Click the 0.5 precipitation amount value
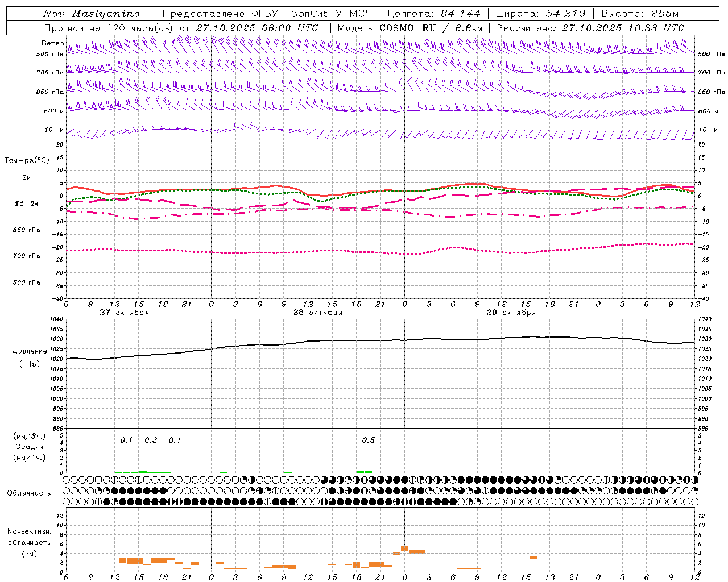The width and height of the screenshot is (728, 582). [x=369, y=440]
